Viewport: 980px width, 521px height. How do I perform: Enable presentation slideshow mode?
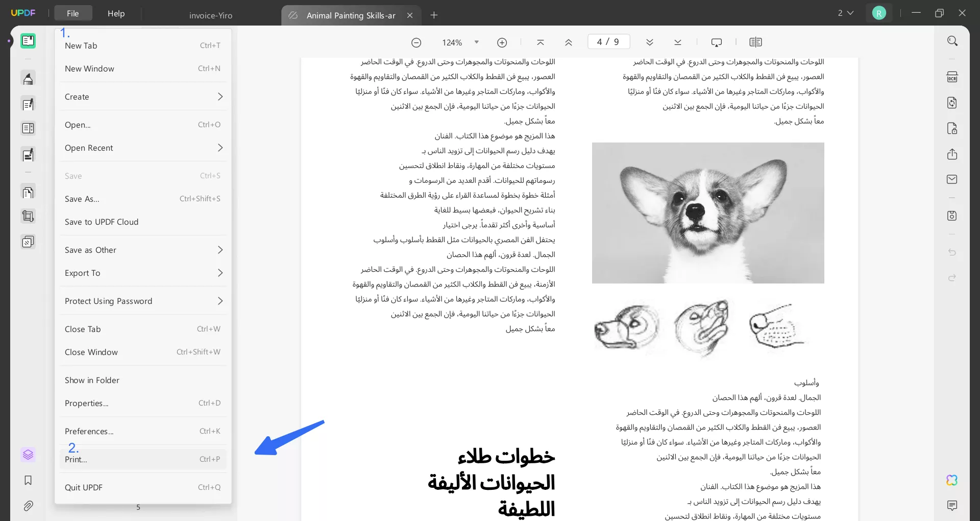click(x=717, y=42)
